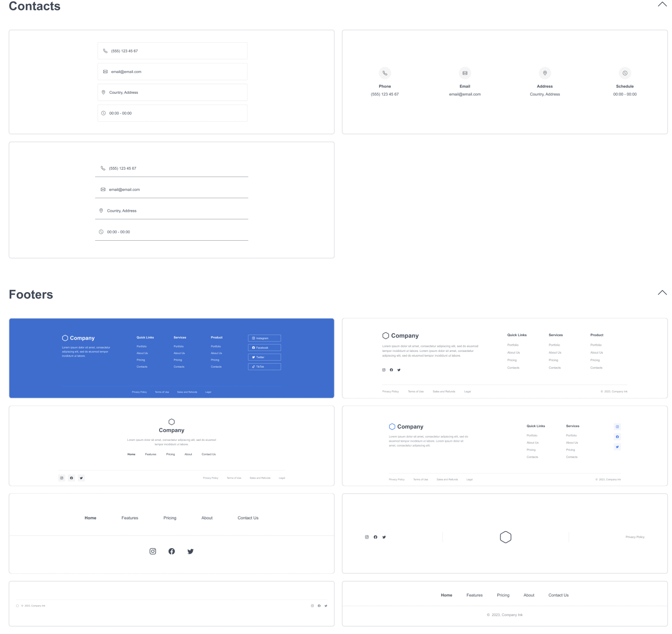Viewport: 672px width, 634px height.
Task: Click the TikTok button in the blue footer
Action: coord(264,367)
